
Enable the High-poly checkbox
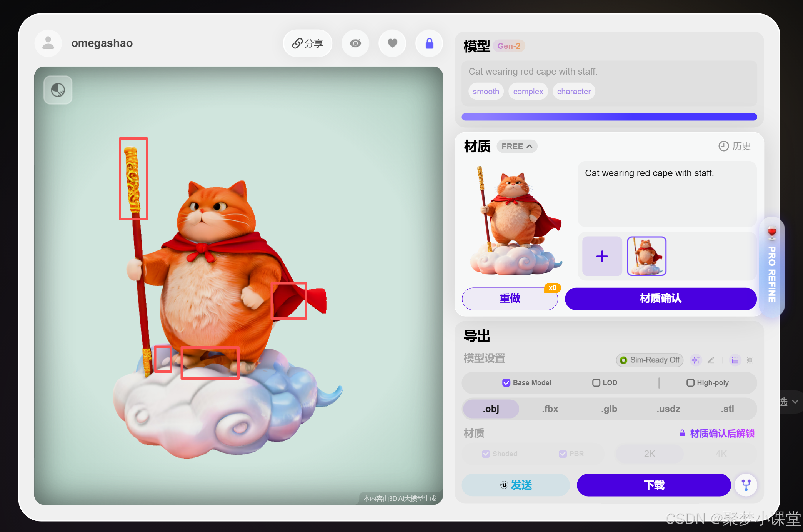tap(690, 383)
